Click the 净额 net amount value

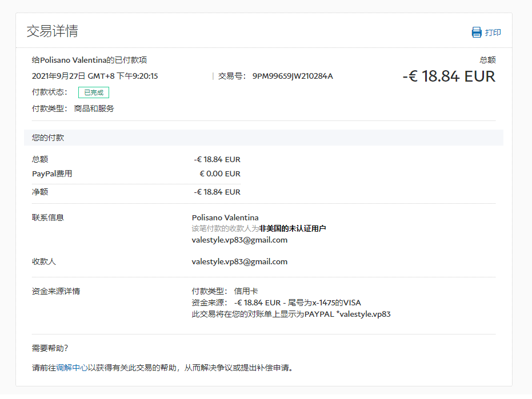(217, 192)
